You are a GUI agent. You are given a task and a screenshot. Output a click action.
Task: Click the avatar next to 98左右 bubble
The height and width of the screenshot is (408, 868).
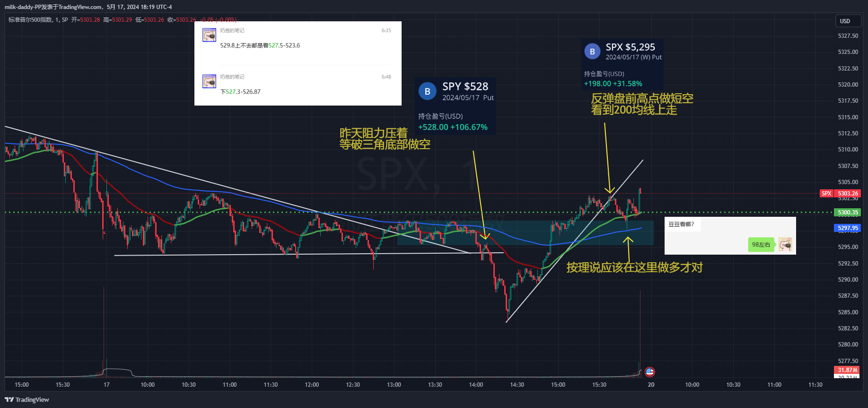785,245
